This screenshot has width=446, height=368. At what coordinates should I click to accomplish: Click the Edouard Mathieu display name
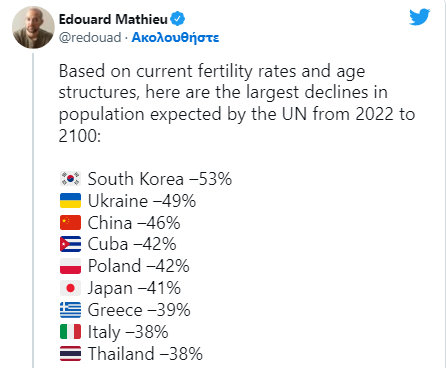[x=113, y=19]
